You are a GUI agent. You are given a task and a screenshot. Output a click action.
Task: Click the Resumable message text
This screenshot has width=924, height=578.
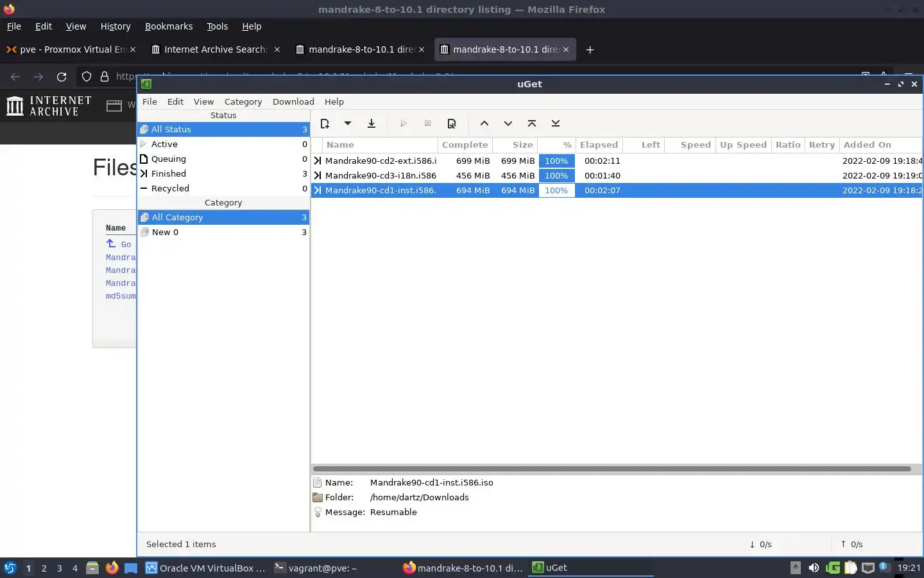(x=393, y=512)
